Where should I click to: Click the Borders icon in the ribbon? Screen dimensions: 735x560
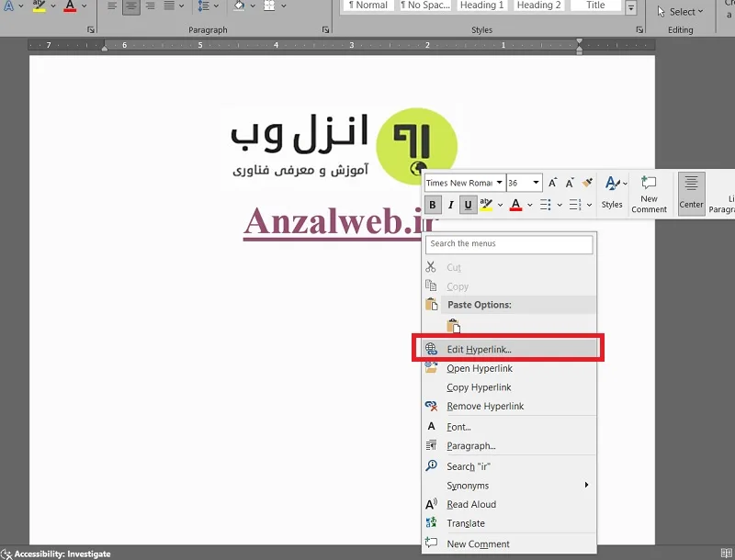point(269,6)
